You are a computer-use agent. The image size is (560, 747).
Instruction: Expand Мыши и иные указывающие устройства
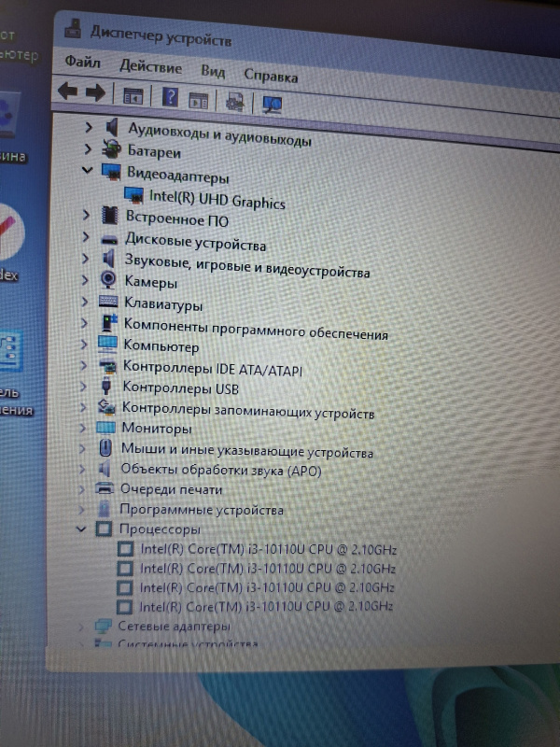tap(82, 448)
